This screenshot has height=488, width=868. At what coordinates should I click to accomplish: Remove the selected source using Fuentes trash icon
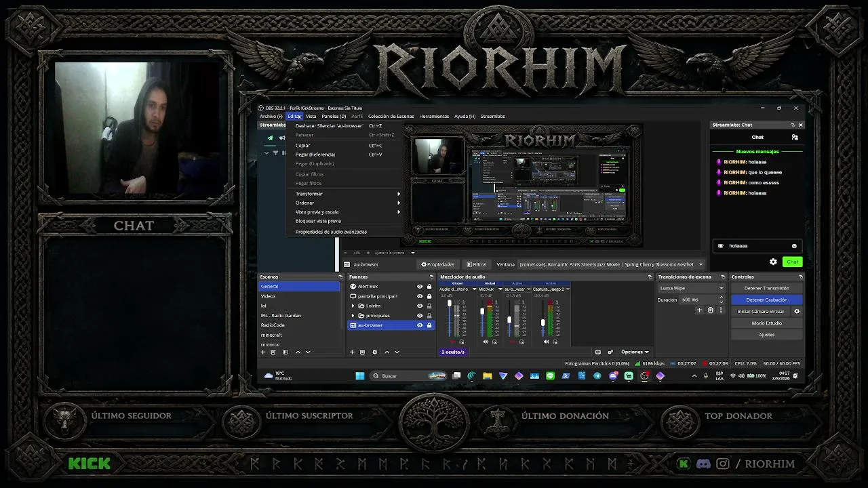pos(362,352)
